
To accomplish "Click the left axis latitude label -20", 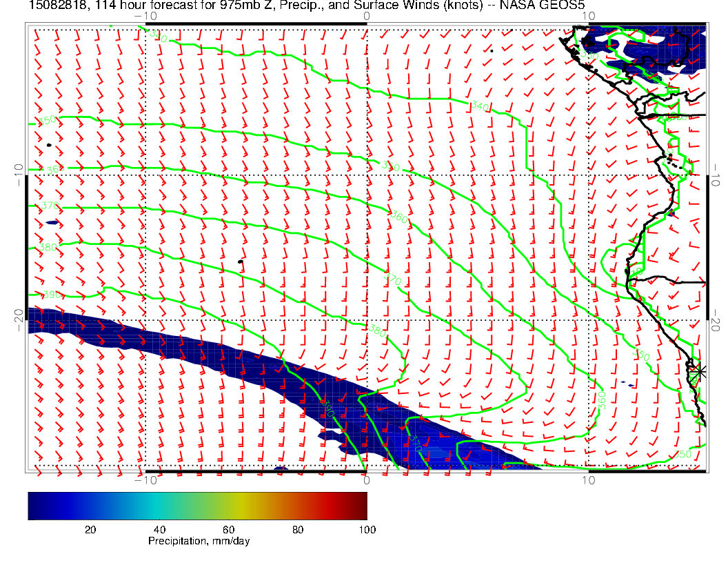I will pos(19,318).
